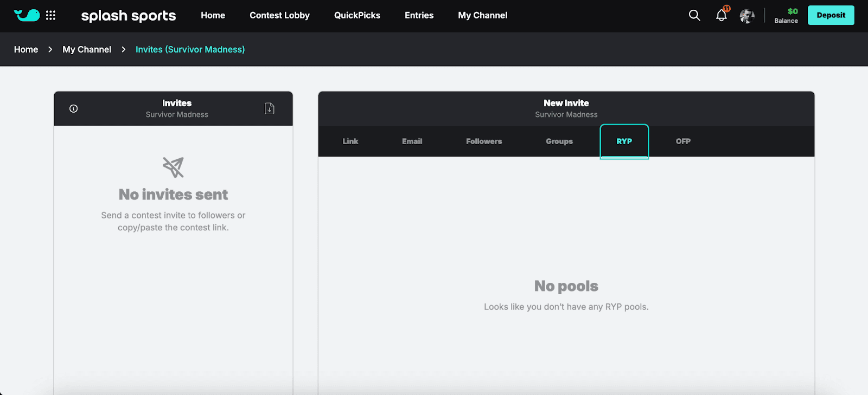Switch to the Email tab
This screenshot has width=868, height=395.
pyautogui.click(x=412, y=141)
